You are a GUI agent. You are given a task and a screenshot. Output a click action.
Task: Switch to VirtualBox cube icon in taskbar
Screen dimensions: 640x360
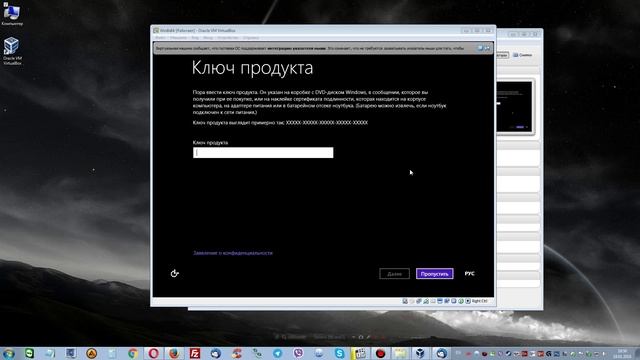coord(420,353)
